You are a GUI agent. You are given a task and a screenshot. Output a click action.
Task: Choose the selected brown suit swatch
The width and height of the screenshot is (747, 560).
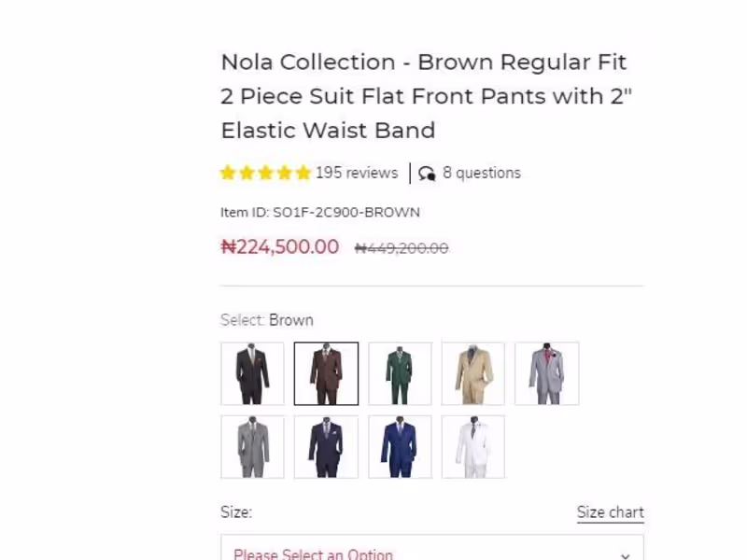click(x=326, y=373)
